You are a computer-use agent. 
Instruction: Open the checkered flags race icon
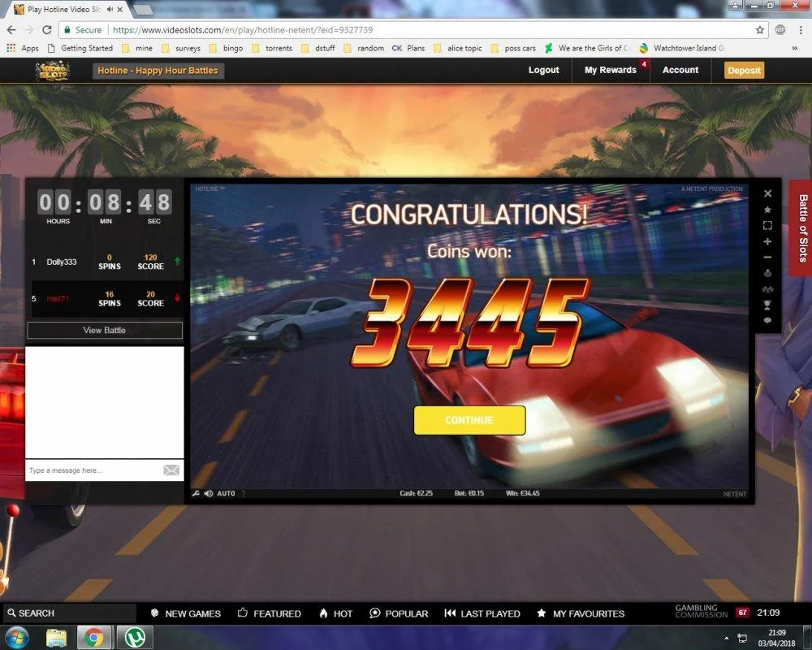click(767, 289)
